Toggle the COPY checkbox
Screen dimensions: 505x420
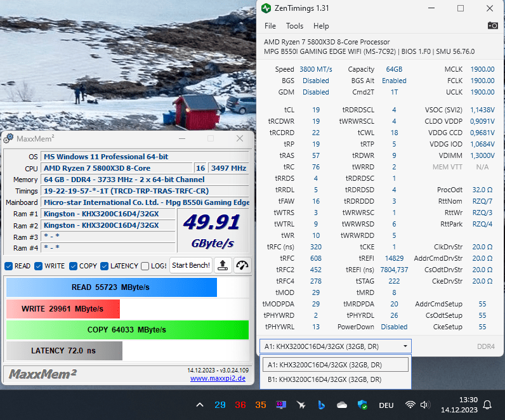[73, 266]
